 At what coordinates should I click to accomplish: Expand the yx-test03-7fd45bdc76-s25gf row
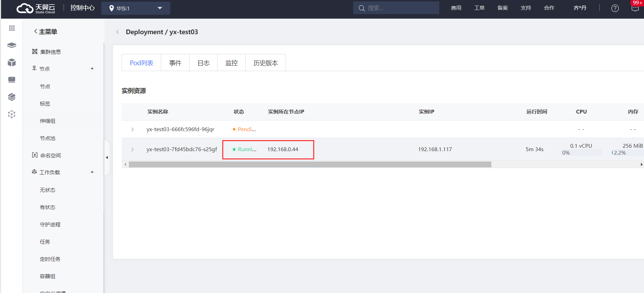(132, 149)
